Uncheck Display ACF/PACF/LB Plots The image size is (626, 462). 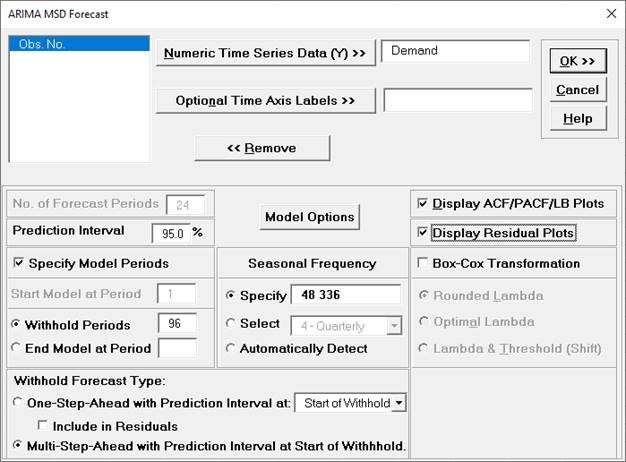click(422, 204)
